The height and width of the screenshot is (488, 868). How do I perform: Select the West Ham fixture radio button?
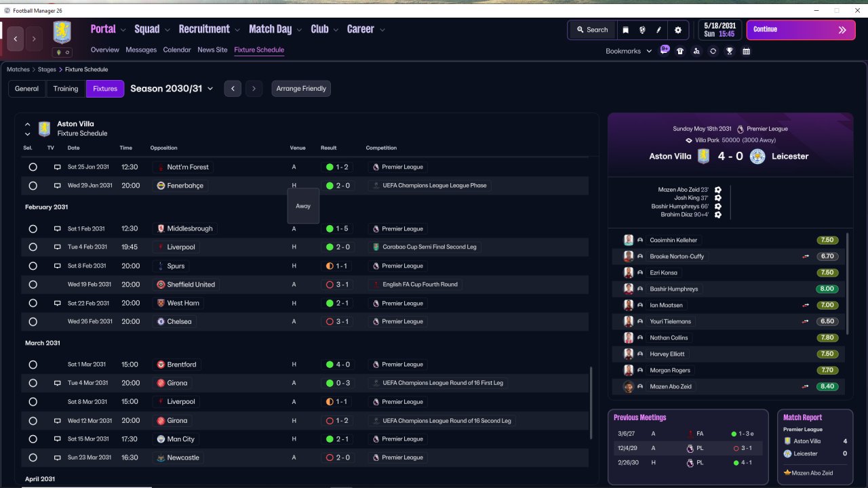click(x=33, y=303)
